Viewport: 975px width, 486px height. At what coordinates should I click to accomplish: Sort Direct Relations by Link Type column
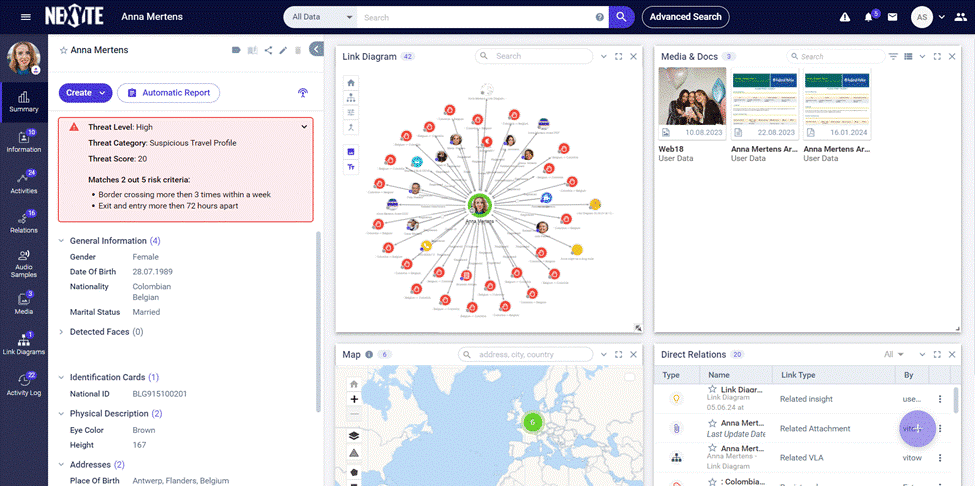pyautogui.click(x=797, y=375)
